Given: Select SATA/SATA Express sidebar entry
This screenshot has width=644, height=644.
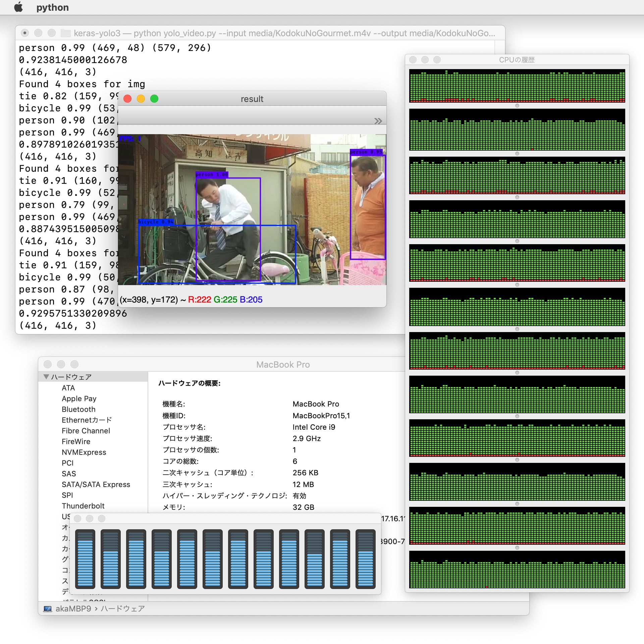Looking at the screenshot, I should [96, 484].
